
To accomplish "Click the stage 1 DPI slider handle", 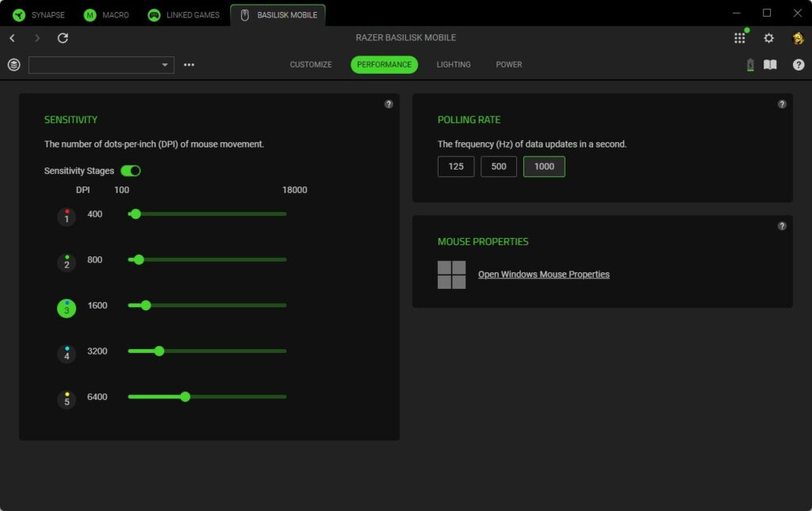I will (x=136, y=214).
